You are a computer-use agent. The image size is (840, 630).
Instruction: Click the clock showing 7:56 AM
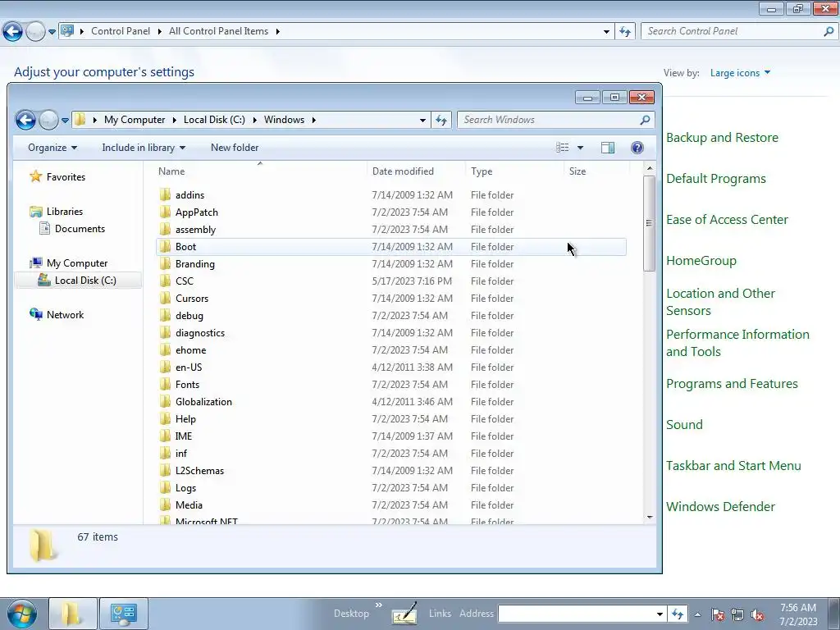coord(797,608)
